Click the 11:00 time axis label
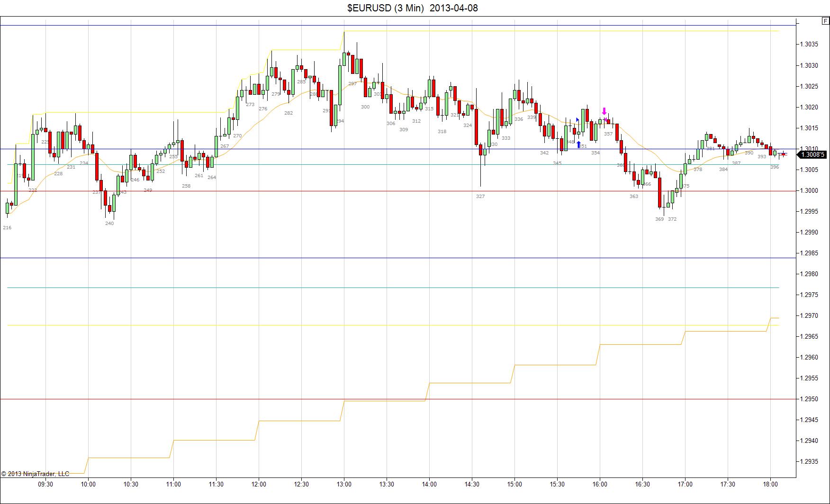The width and height of the screenshot is (830, 504). (173, 484)
